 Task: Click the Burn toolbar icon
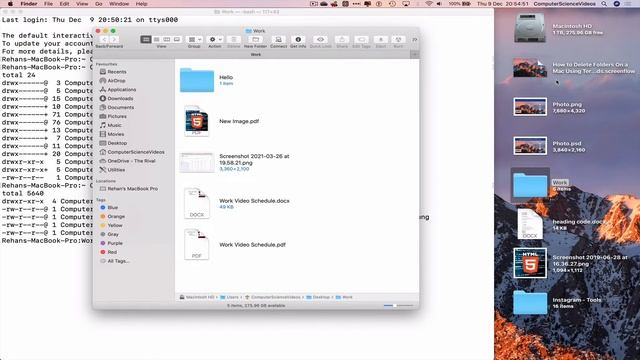(x=398, y=40)
